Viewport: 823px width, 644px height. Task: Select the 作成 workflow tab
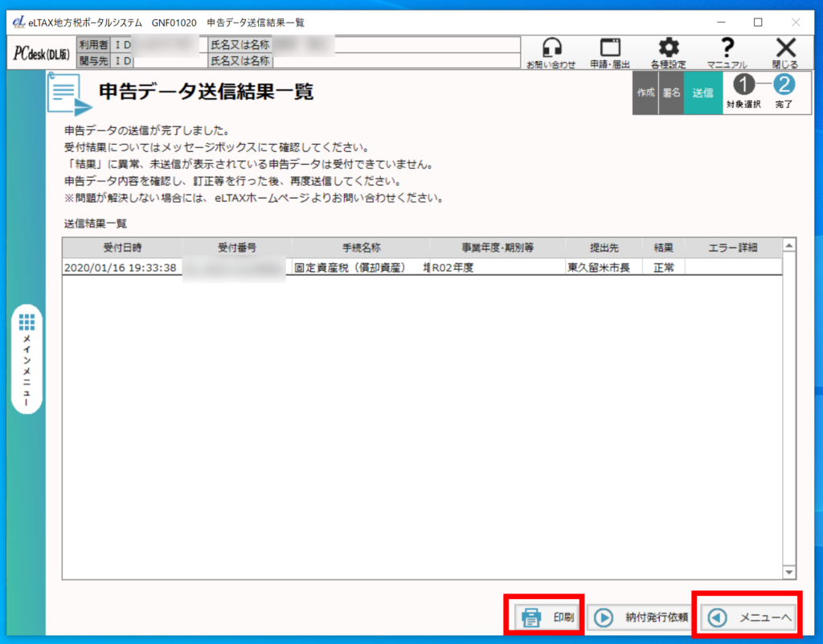pyautogui.click(x=645, y=92)
